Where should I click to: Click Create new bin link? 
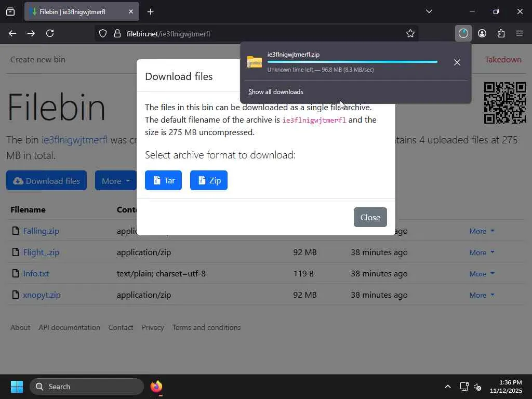(x=37, y=59)
